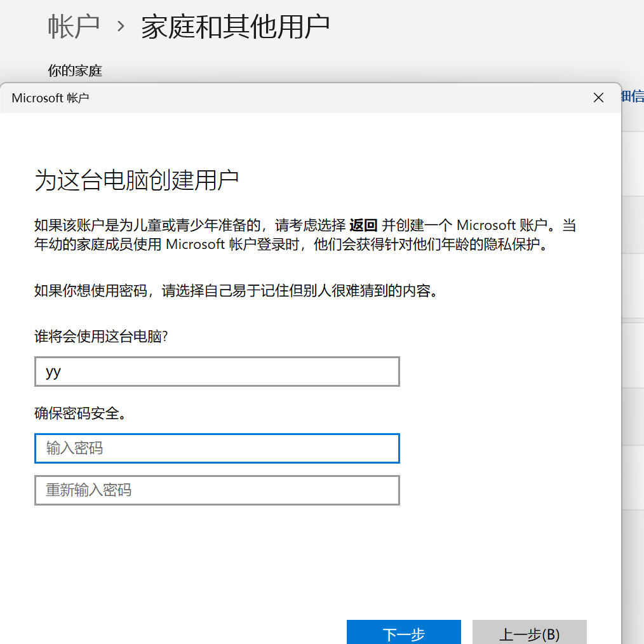
Task: Click the 谁将会使用这台电脑? label
Action: coord(101,337)
